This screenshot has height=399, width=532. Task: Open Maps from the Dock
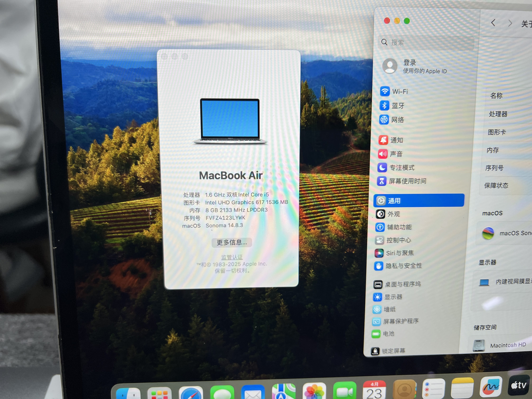pyautogui.click(x=284, y=391)
